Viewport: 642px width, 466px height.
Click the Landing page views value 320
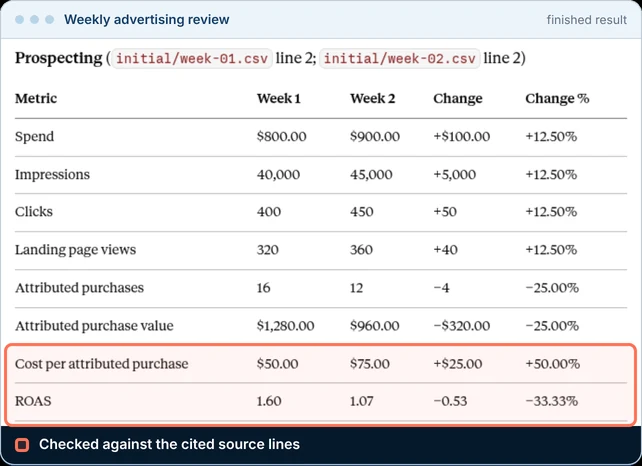(267, 250)
